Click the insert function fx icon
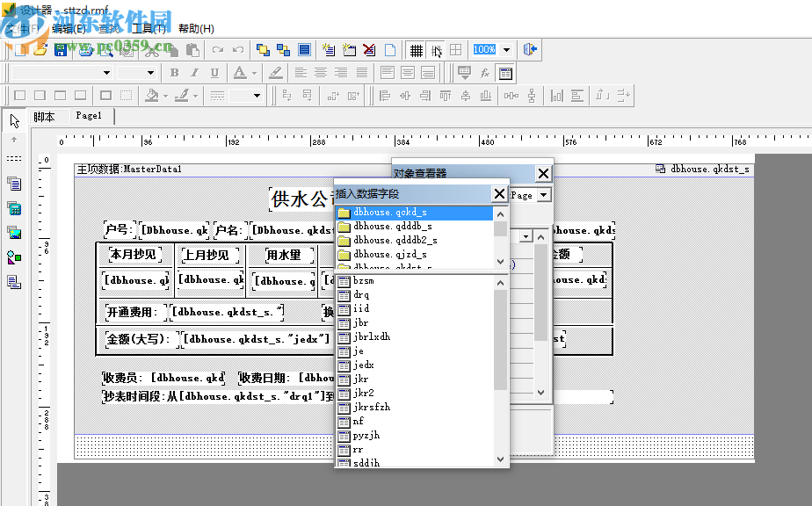 (x=485, y=73)
